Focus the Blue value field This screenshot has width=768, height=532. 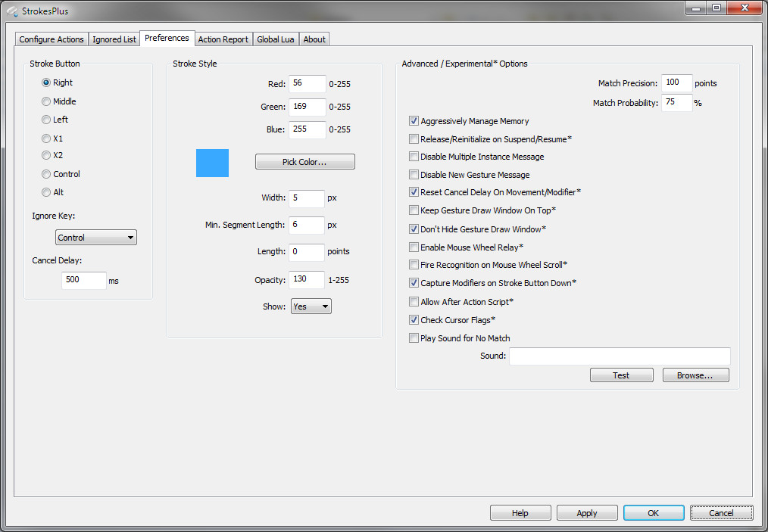[307, 129]
